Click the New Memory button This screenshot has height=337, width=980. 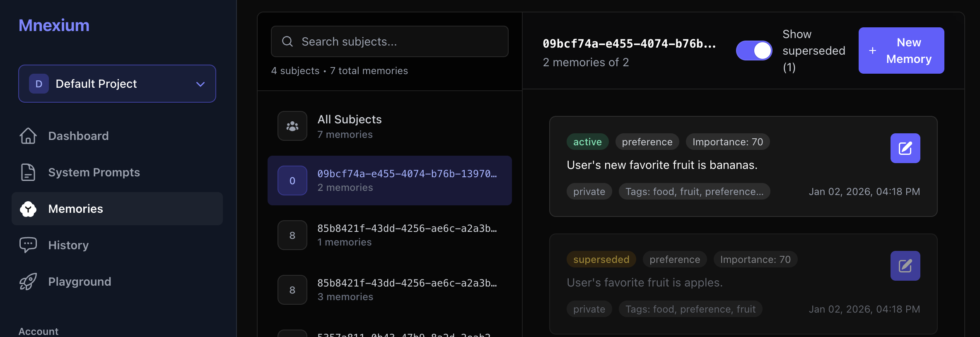[x=901, y=51]
